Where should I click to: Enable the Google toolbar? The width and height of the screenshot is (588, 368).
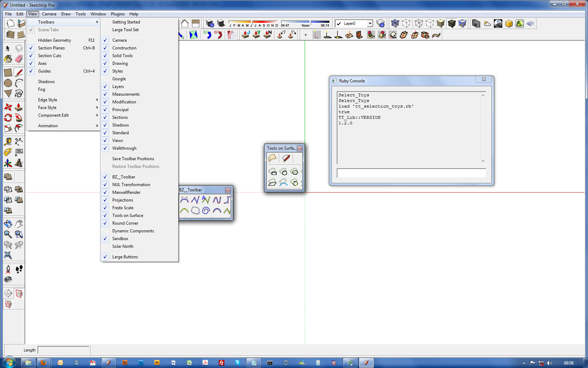tap(139, 79)
